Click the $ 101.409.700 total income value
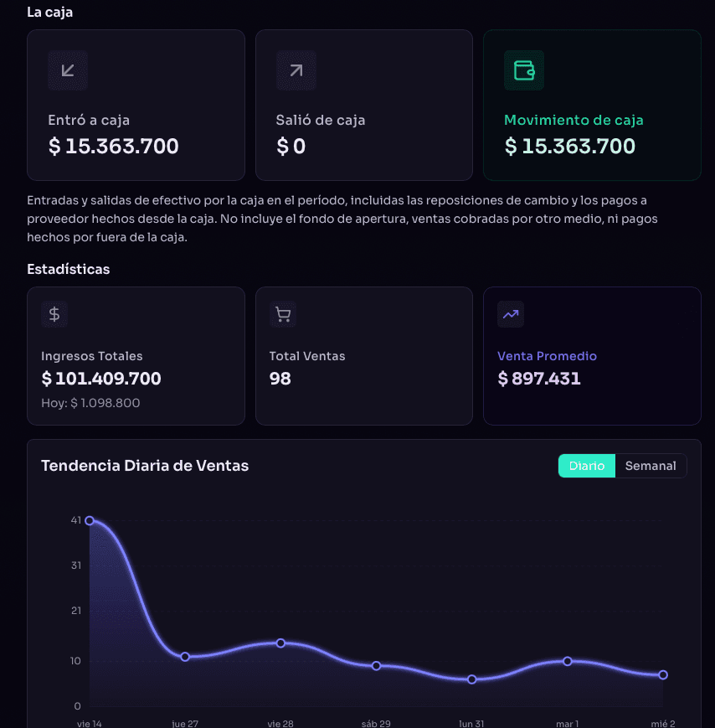Viewport: 715px width, 728px height. [101, 379]
